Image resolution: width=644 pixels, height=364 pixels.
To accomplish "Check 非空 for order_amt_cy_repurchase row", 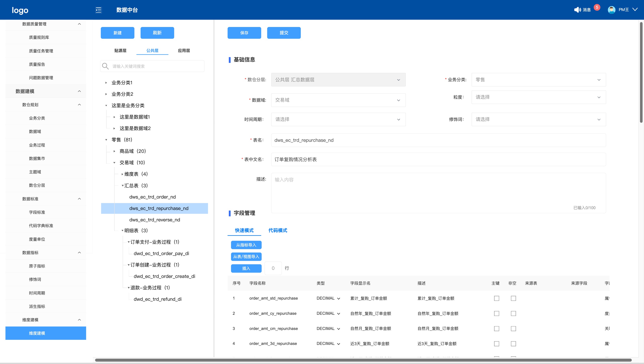I will 513,314.
